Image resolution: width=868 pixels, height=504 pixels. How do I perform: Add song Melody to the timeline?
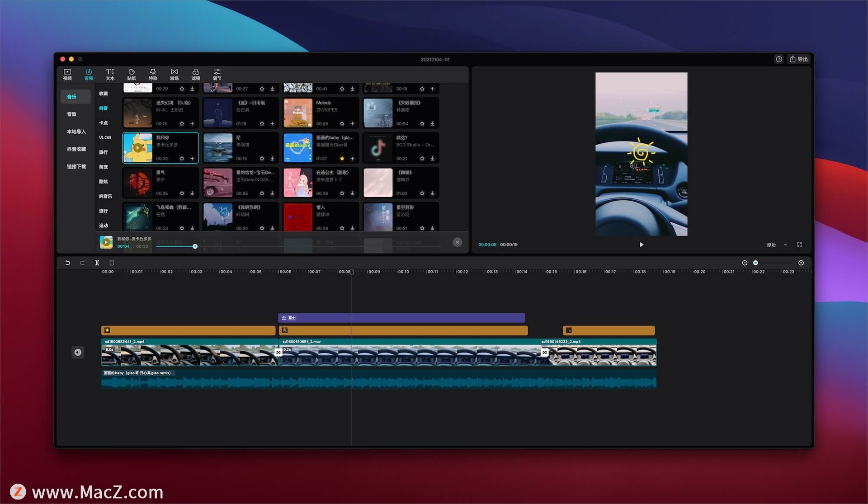[352, 124]
